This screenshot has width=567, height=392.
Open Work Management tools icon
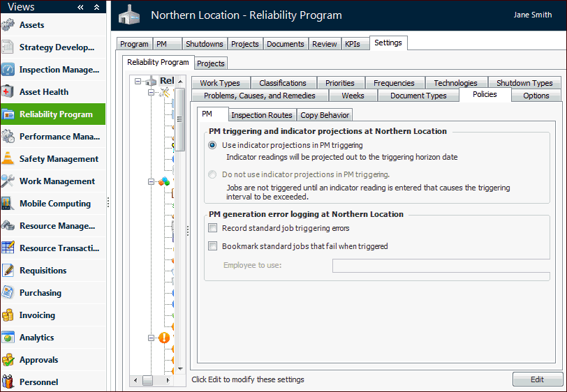[x=8, y=181]
